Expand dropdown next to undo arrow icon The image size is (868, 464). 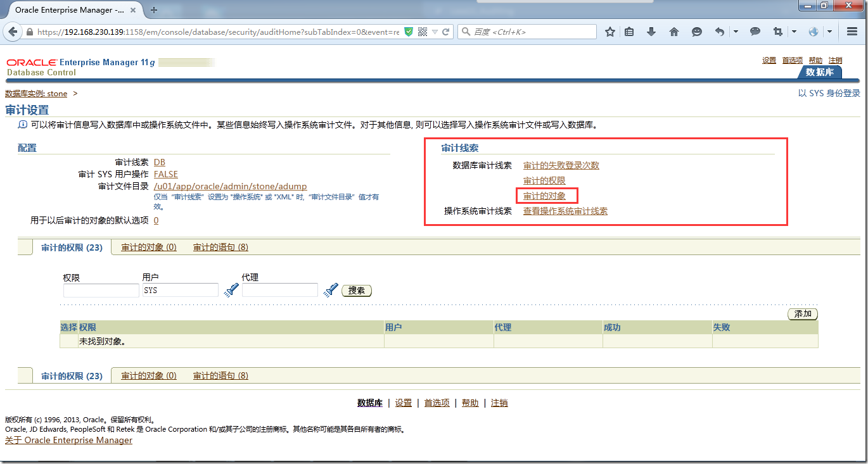pos(736,32)
